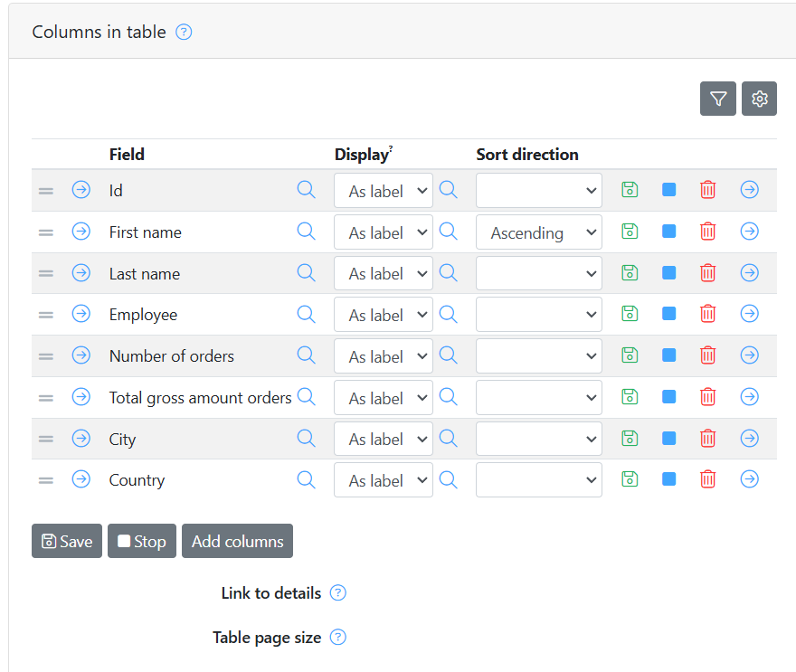The height and width of the screenshot is (672, 796).
Task: Open the gear settings button
Action: tap(759, 99)
